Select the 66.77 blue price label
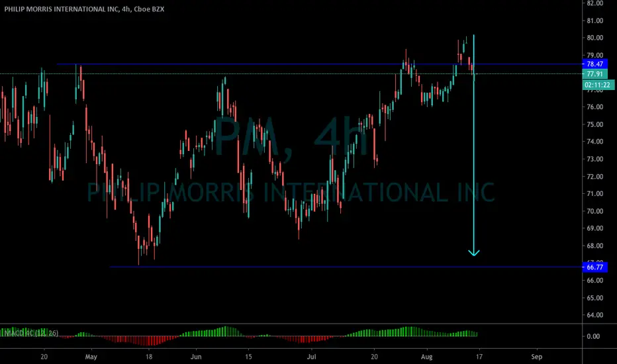 (594, 267)
